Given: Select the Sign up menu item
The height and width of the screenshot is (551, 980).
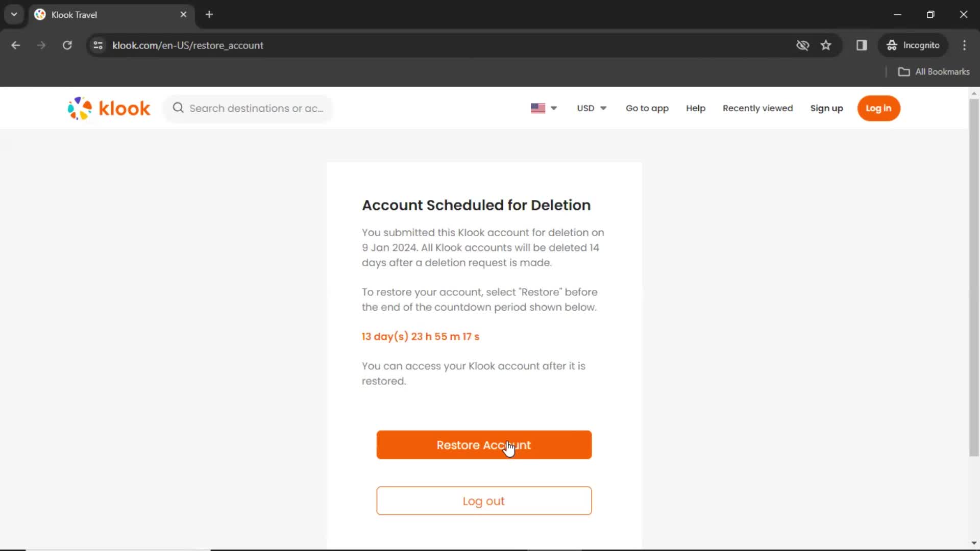Looking at the screenshot, I should coord(827,108).
